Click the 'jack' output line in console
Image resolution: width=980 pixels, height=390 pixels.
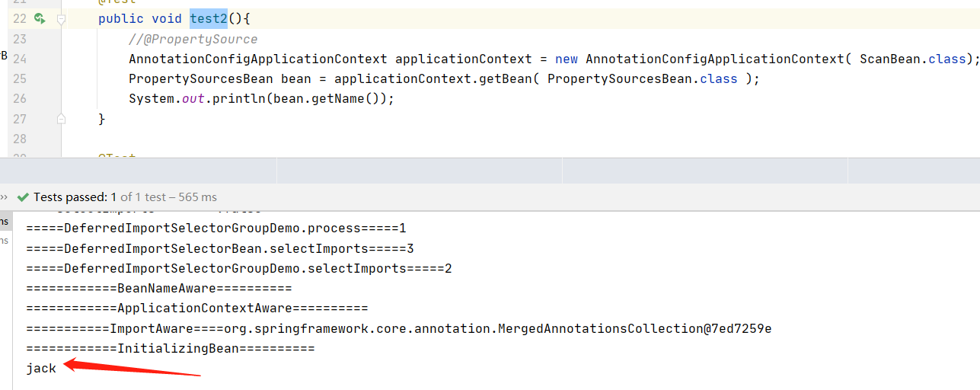pyautogui.click(x=41, y=368)
